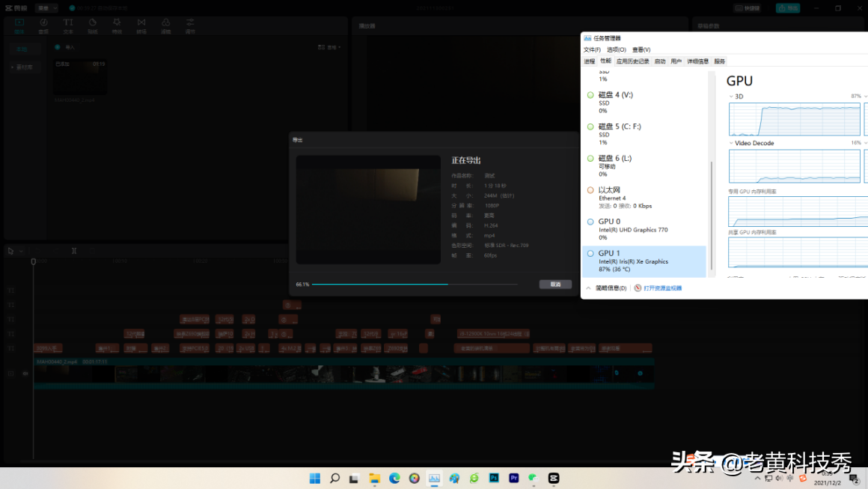
Task: Click the Windows Start button
Action: click(315, 479)
